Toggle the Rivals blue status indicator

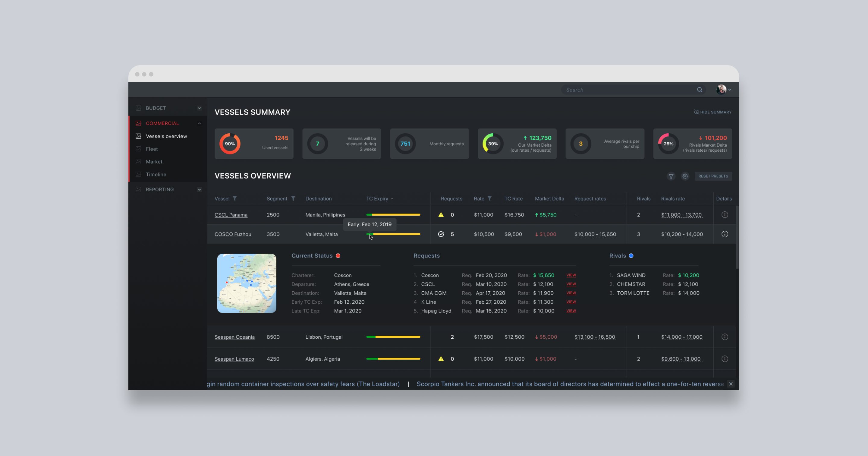[x=631, y=256]
